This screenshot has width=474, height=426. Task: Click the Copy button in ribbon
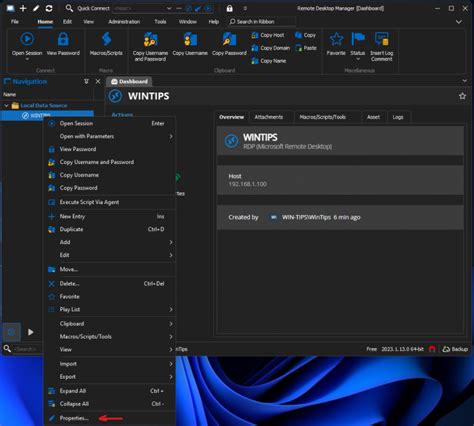tap(305, 35)
